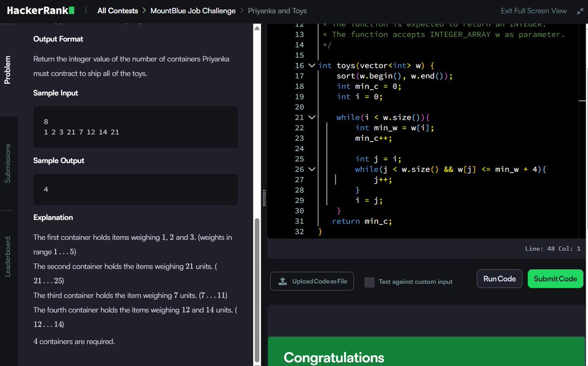Click the Explanation heading

click(53, 218)
